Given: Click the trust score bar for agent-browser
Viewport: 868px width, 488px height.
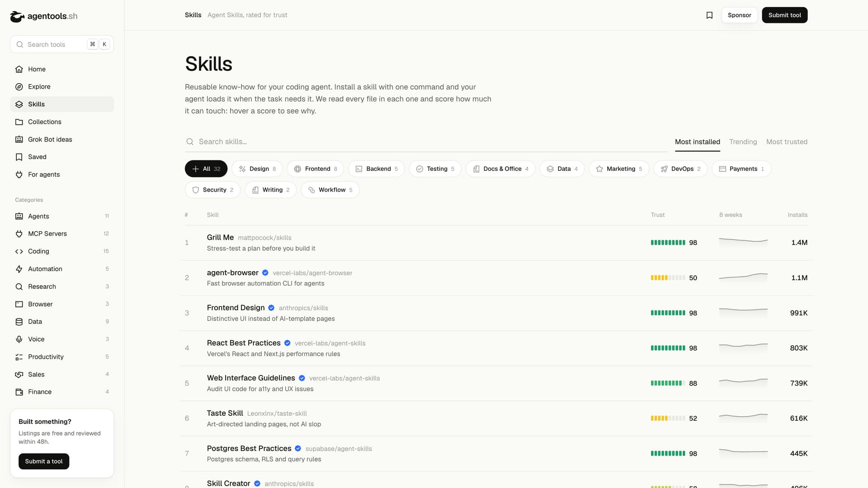Looking at the screenshot, I should pyautogui.click(x=668, y=278).
